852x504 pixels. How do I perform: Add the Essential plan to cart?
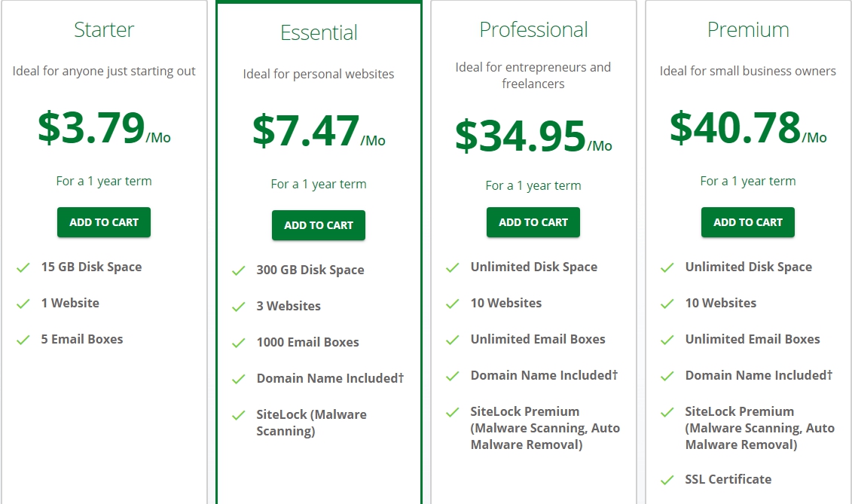[319, 225]
